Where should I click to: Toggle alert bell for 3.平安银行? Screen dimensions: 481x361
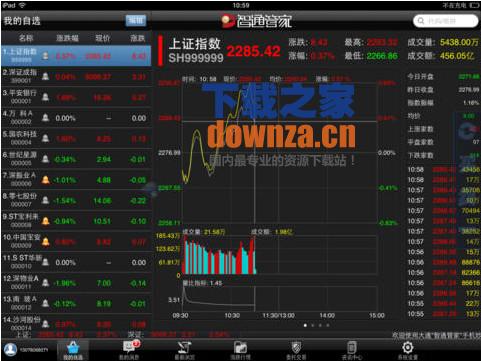[x=46, y=97]
